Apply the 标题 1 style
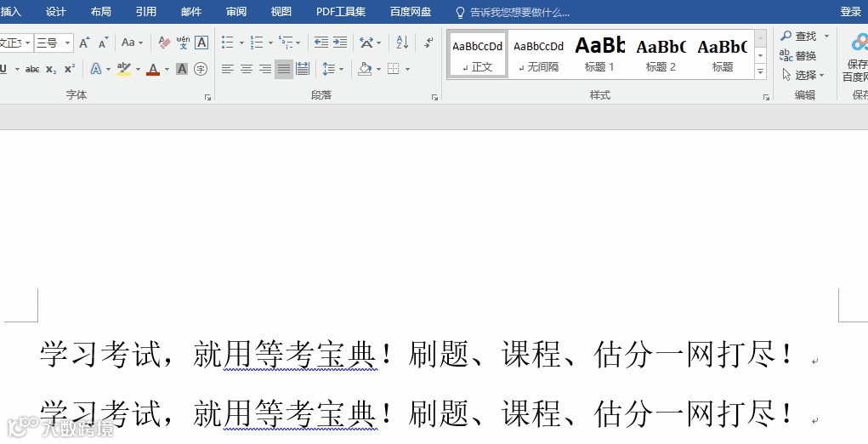 [599, 54]
